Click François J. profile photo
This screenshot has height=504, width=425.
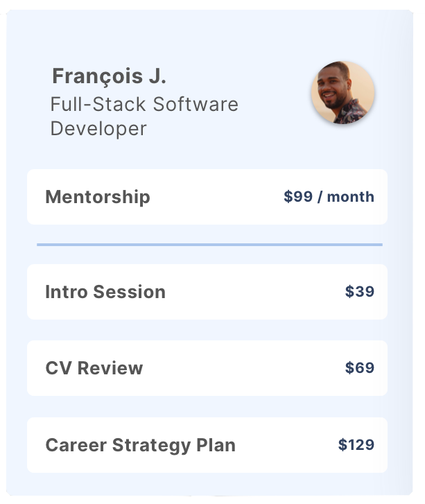342,93
